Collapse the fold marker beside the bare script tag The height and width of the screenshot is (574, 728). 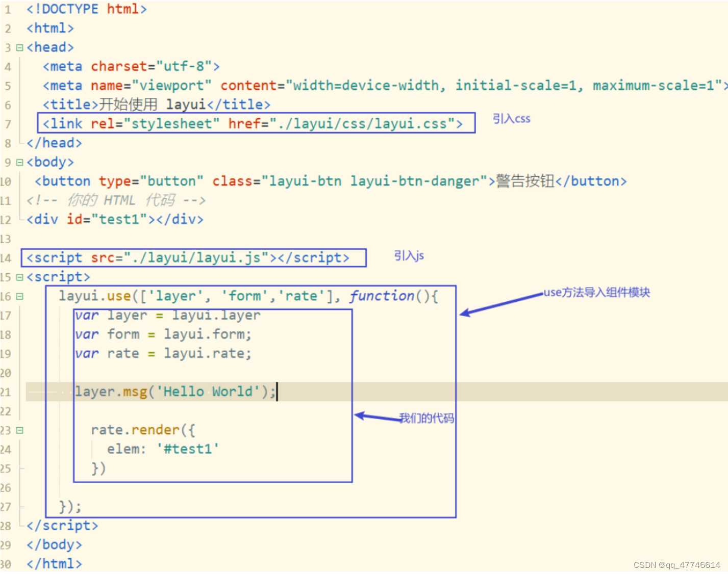click(19, 277)
